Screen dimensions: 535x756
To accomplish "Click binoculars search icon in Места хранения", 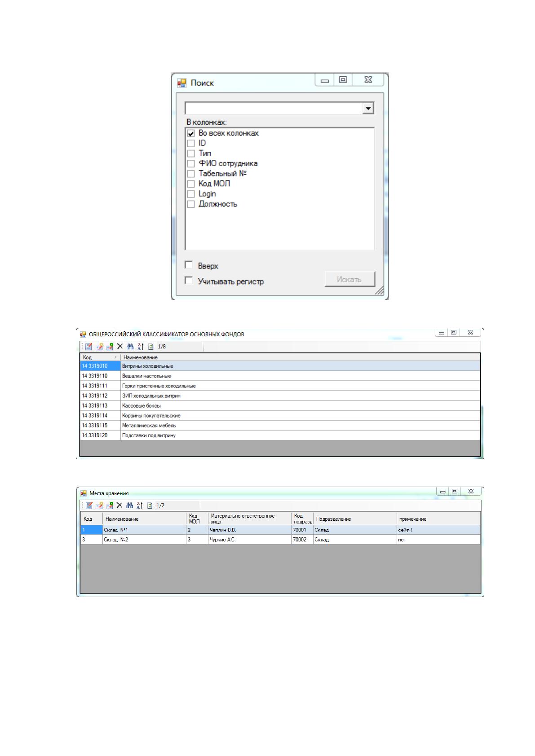I will (130, 505).
